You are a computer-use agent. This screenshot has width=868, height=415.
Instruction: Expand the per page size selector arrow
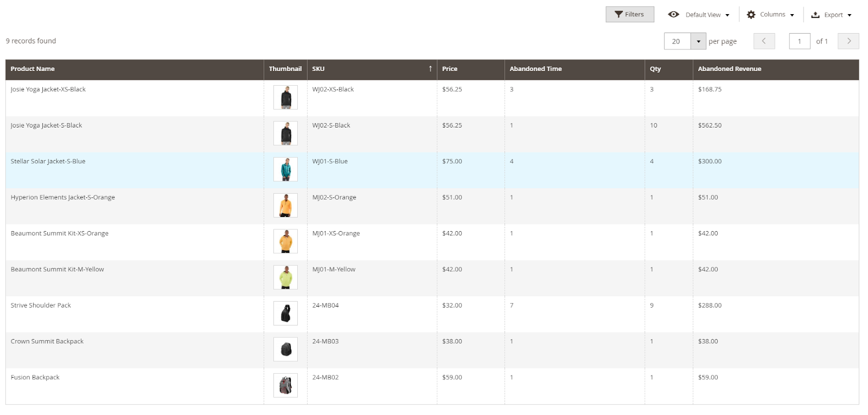(698, 41)
